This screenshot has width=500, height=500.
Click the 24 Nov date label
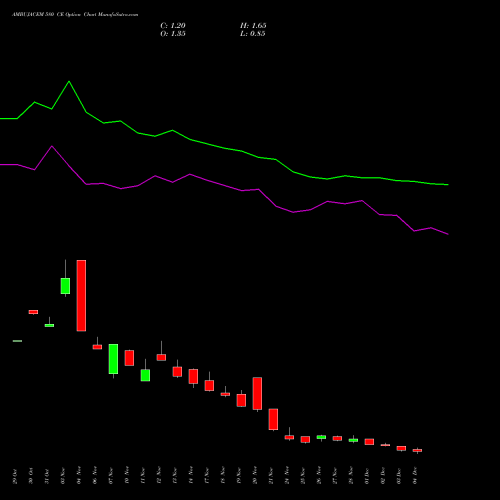pyautogui.click(x=287, y=476)
